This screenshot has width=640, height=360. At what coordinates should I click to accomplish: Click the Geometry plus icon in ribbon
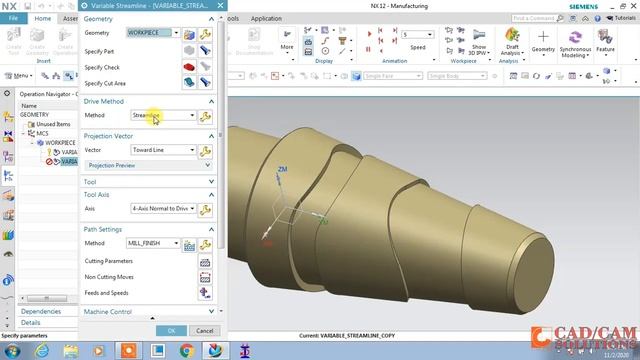543,42
